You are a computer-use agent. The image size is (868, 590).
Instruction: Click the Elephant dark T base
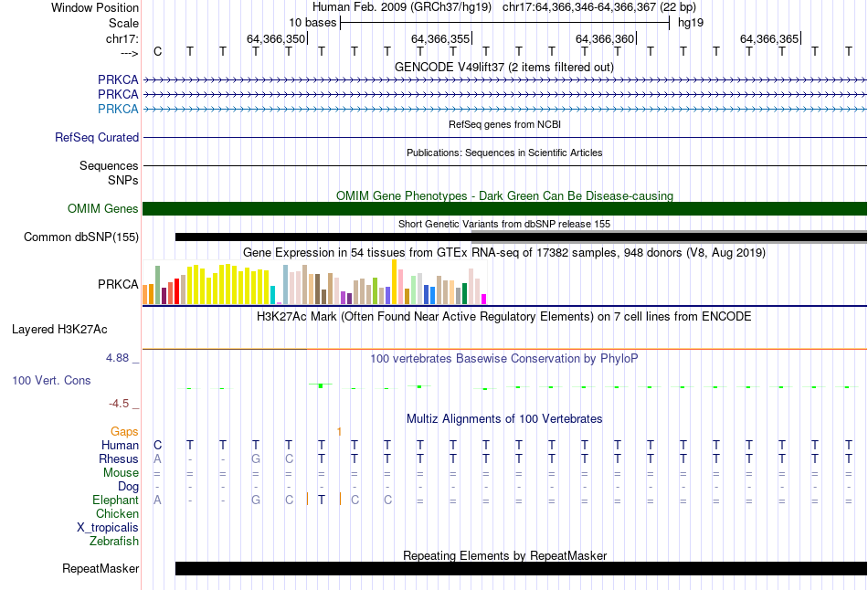click(x=322, y=500)
